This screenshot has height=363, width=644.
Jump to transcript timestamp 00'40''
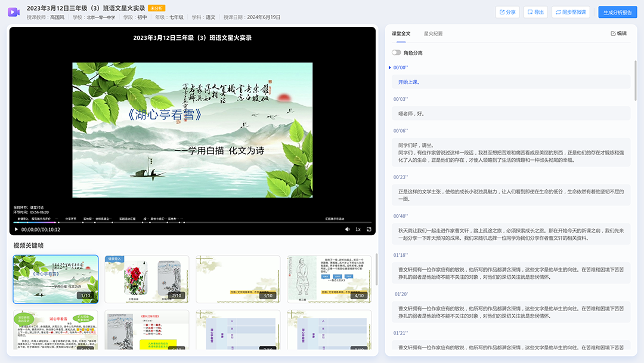(x=400, y=216)
